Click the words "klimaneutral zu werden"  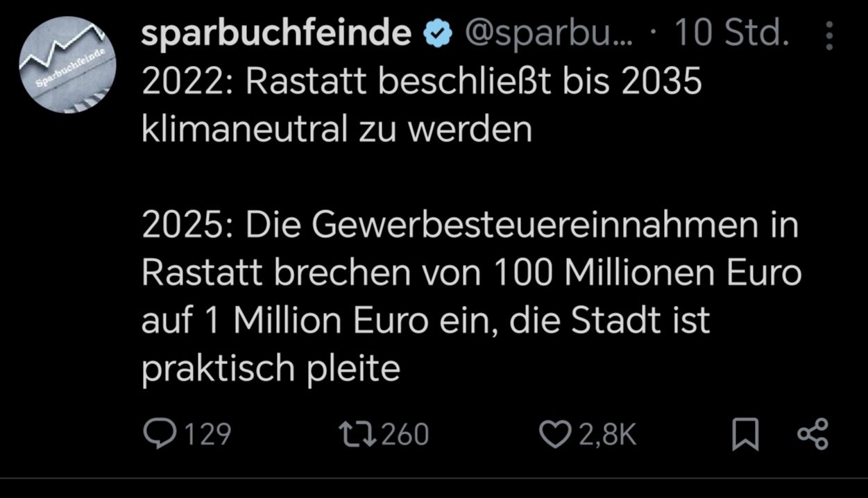click(x=337, y=130)
